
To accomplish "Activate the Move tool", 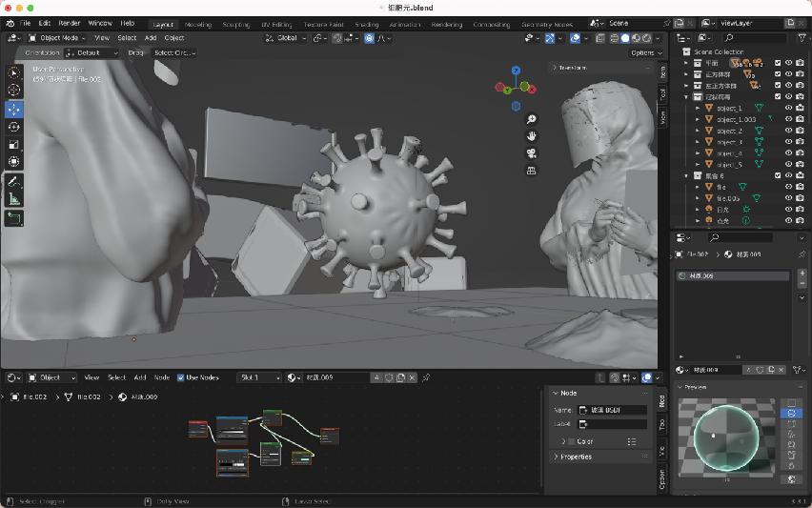I will point(14,110).
